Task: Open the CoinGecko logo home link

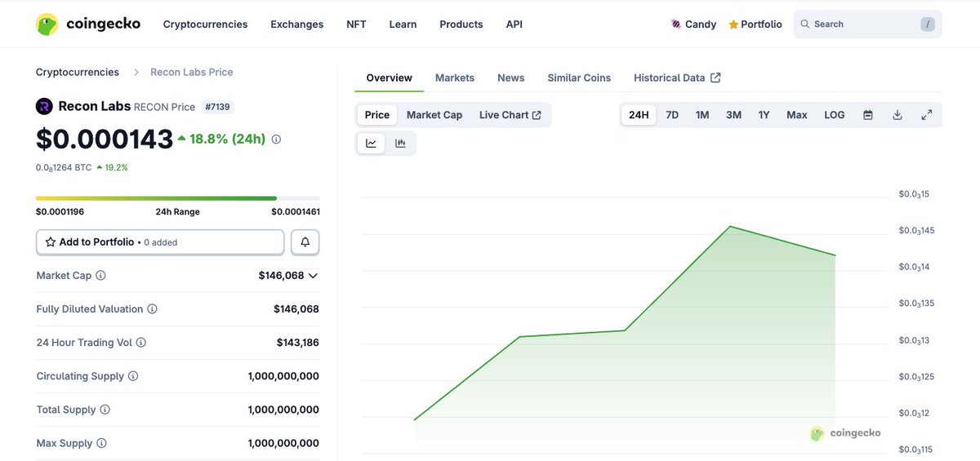Action: (88, 24)
